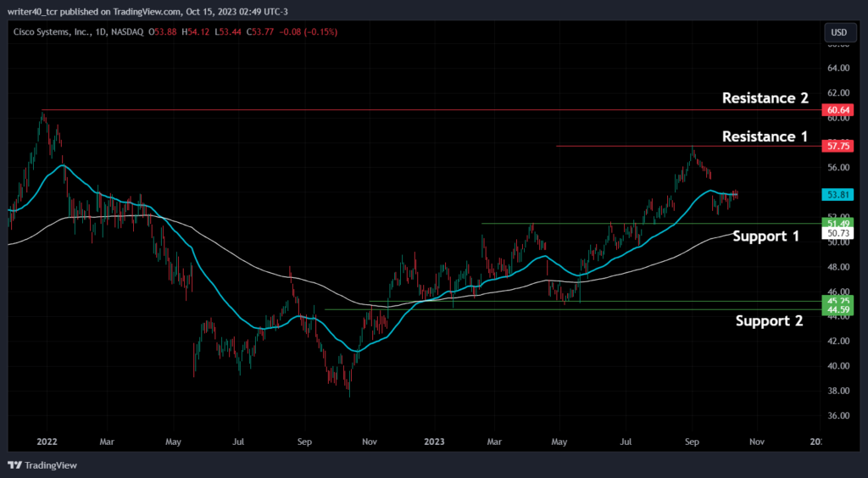Click the L53.44 low value
Screen dimensions: 868x478
(226, 32)
